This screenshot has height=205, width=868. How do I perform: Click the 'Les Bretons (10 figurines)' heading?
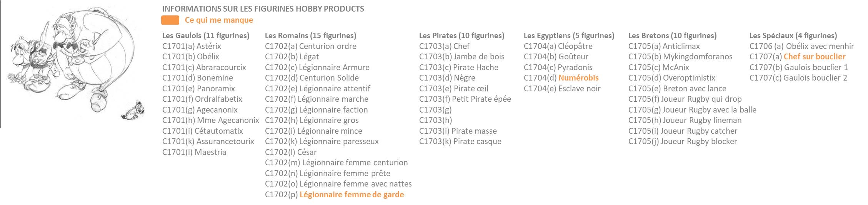(672, 35)
